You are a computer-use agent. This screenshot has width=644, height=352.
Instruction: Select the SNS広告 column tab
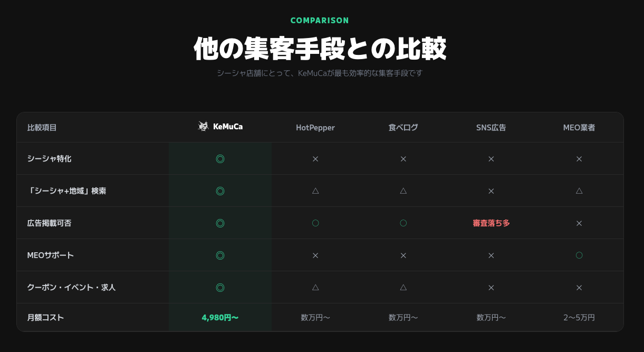coord(491,127)
